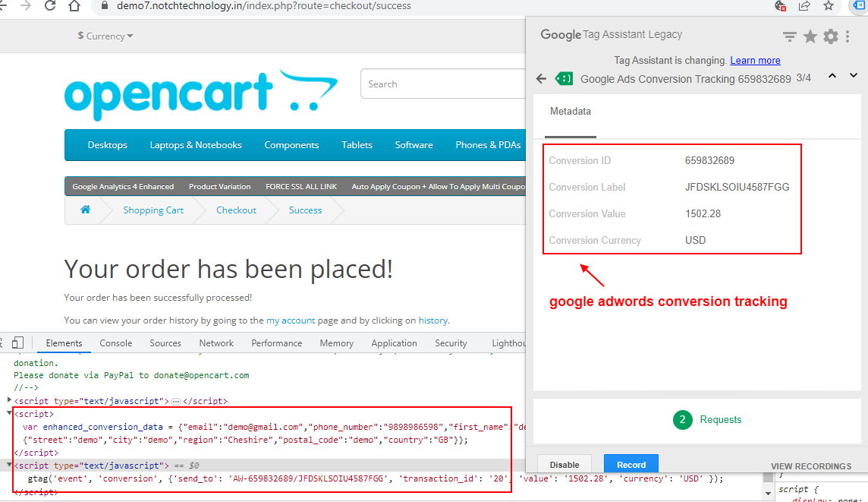This screenshot has width=868, height=502.
Task: Open Phones & PDAs menu
Action: (488, 144)
